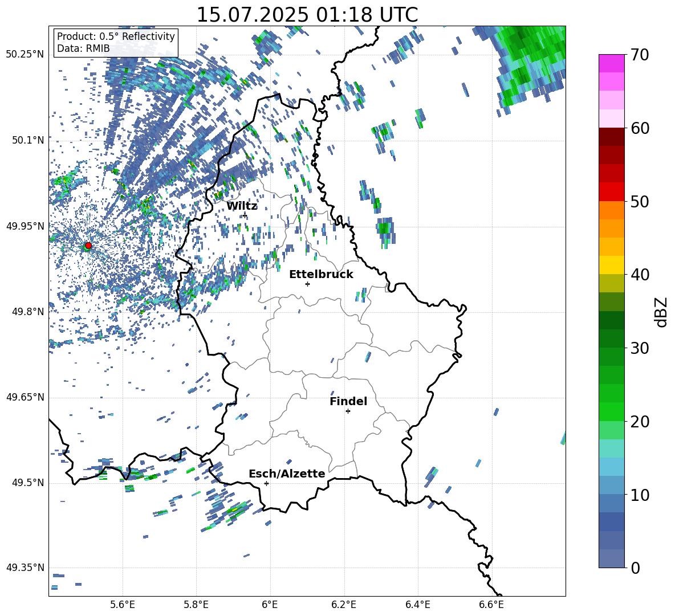Click the dark maroon colorbar swatch below 60

coord(612,137)
